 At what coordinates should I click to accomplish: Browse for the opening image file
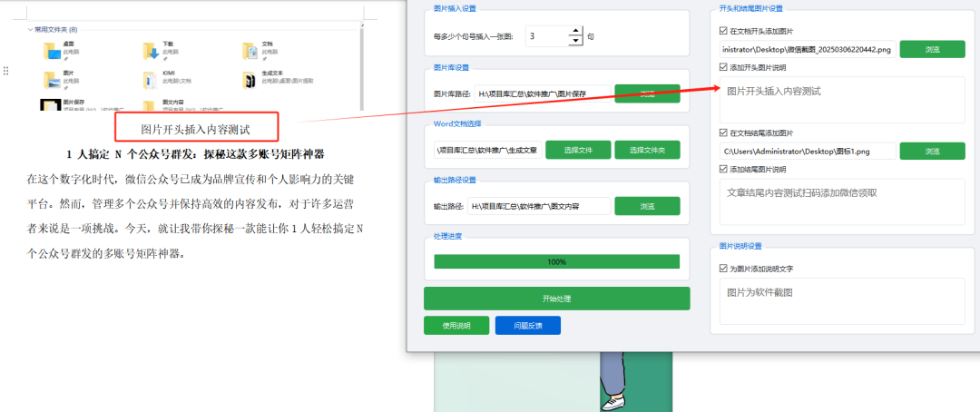click(x=932, y=49)
